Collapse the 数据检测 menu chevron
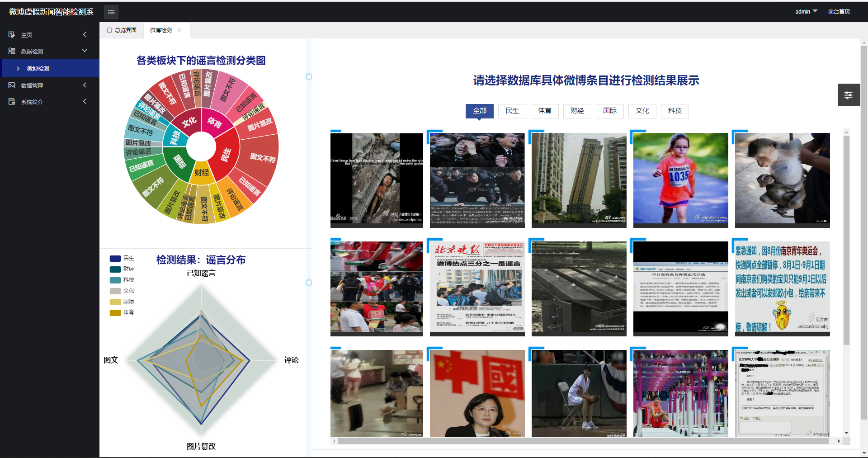The height and width of the screenshot is (458, 868). pos(85,51)
